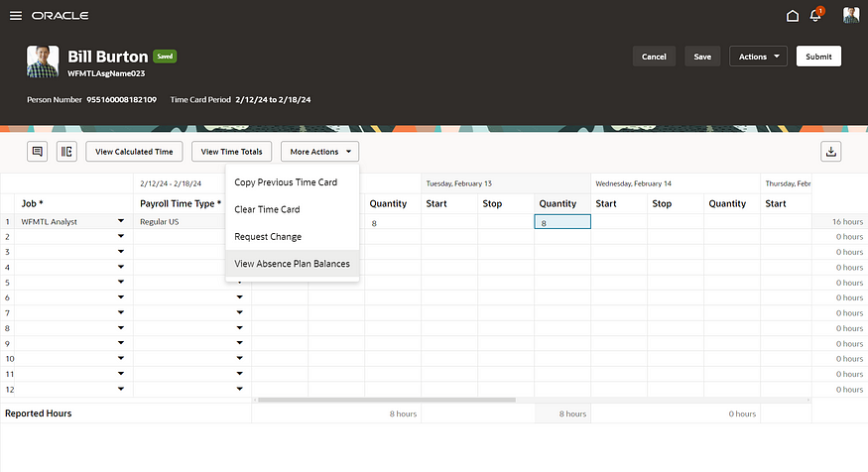Click the comments icon button
Image resolution: width=868 pixels, height=472 pixels.
pos(38,152)
